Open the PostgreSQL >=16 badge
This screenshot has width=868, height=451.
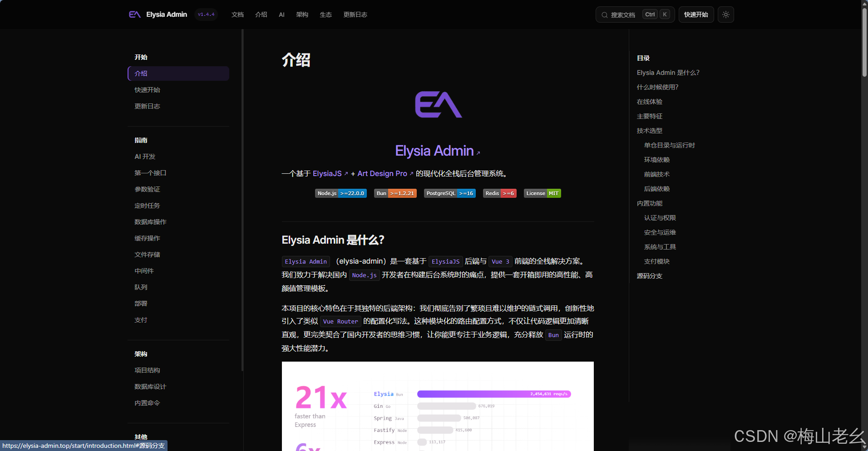click(x=450, y=193)
